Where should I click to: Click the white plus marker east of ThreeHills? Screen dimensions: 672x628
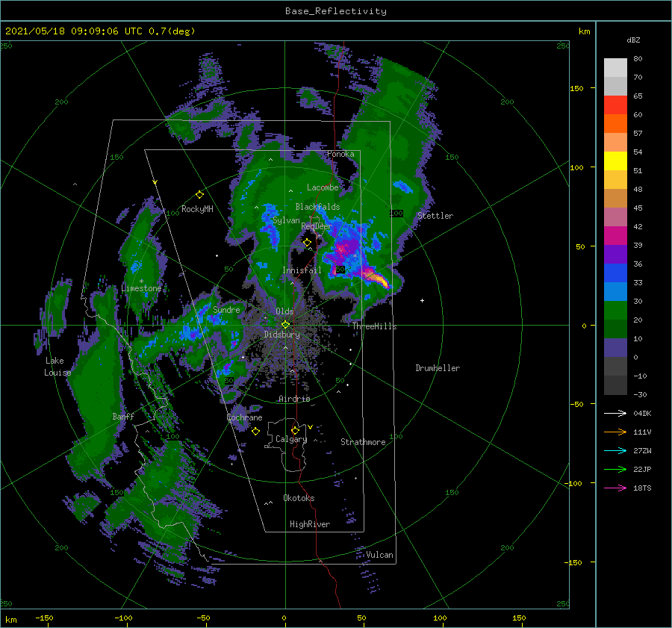[x=422, y=300]
